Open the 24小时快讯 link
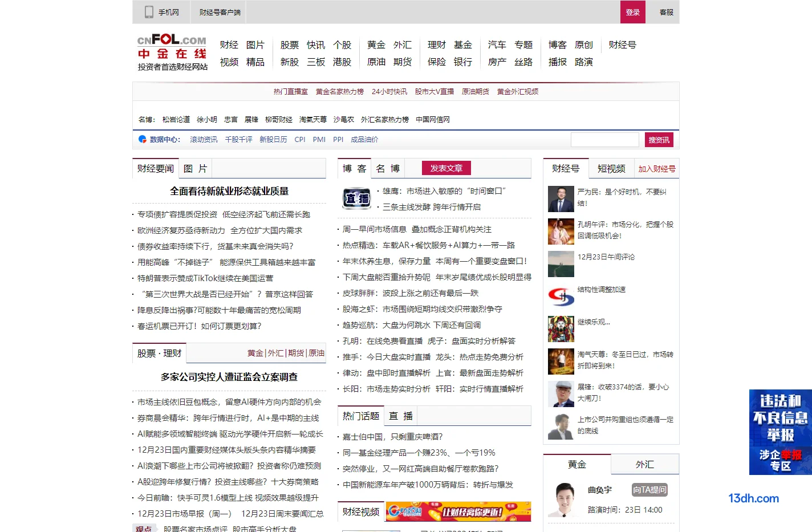This screenshot has width=812, height=532. click(x=389, y=92)
